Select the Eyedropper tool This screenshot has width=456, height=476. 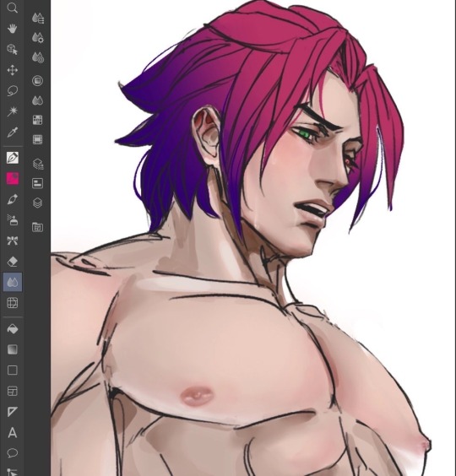pos(12,132)
